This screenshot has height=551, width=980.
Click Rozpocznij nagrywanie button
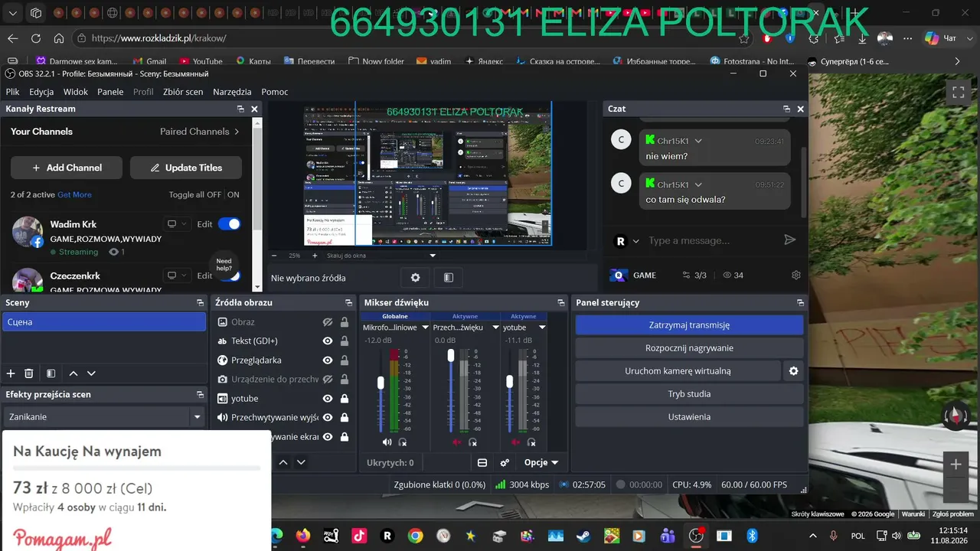click(689, 348)
